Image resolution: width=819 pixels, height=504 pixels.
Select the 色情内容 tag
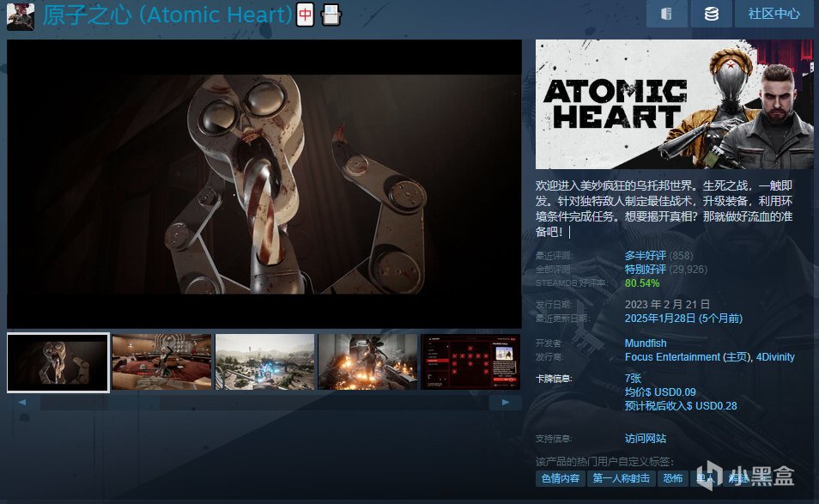[x=561, y=478]
